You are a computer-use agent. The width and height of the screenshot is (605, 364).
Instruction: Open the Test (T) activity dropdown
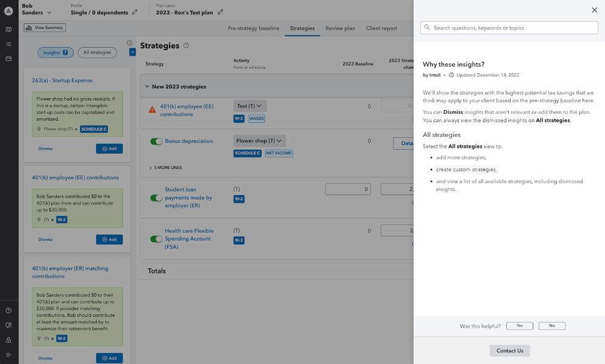click(250, 106)
